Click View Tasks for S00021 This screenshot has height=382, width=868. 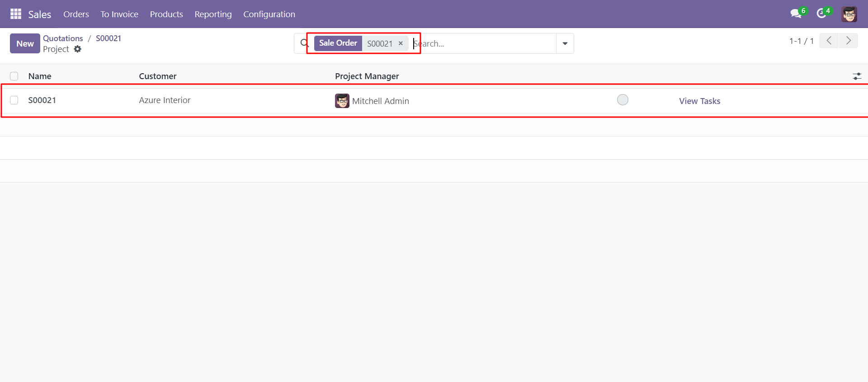pyautogui.click(x=699, y=101)
